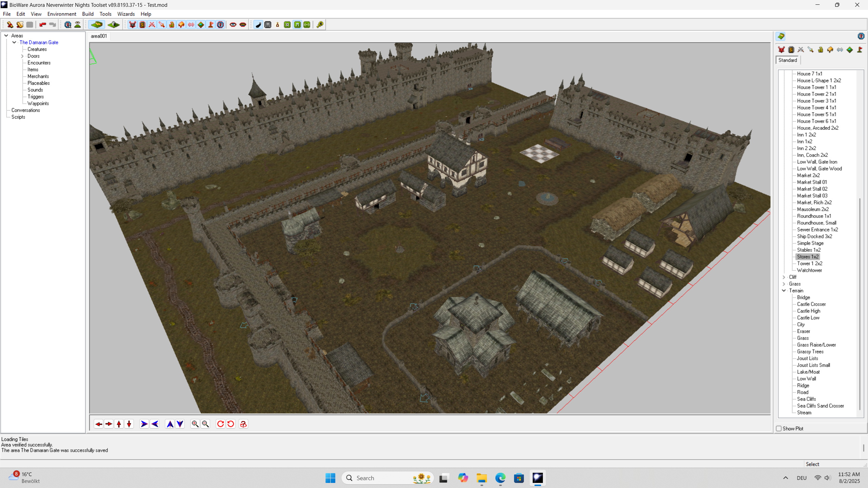Open the Build menu
Viewport: 868px width, 488px height.
point(88,14)
